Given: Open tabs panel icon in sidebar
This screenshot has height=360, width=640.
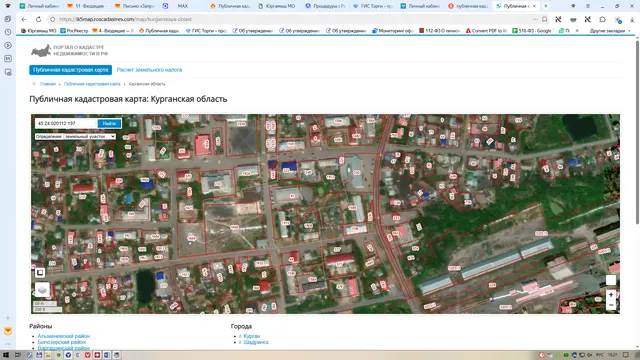Looking at the screenshot, I should (x=8, y=19).
